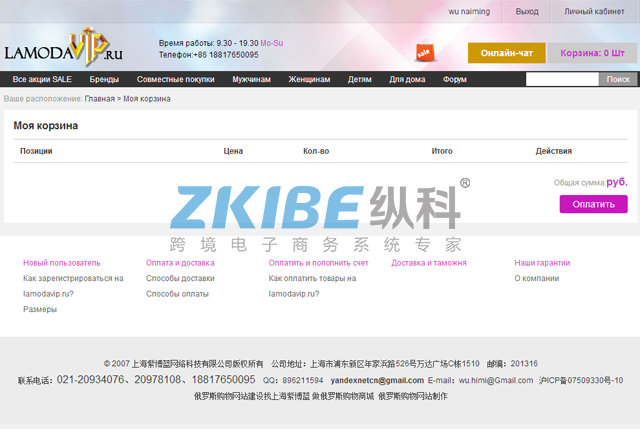
Task: Open Размеры footer link
Action: pyautogui.click(x=40, y=309)
